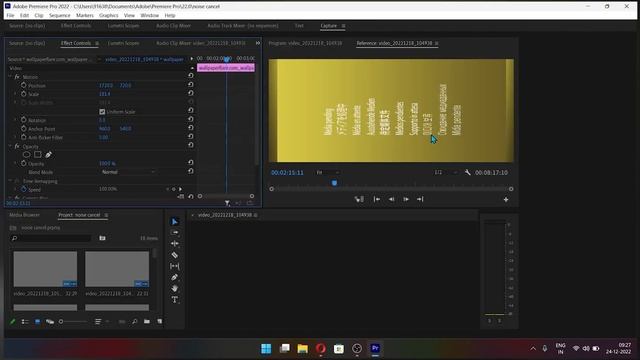Toggle animation stopwatch for Anchor Point

[x=24, y=128]
